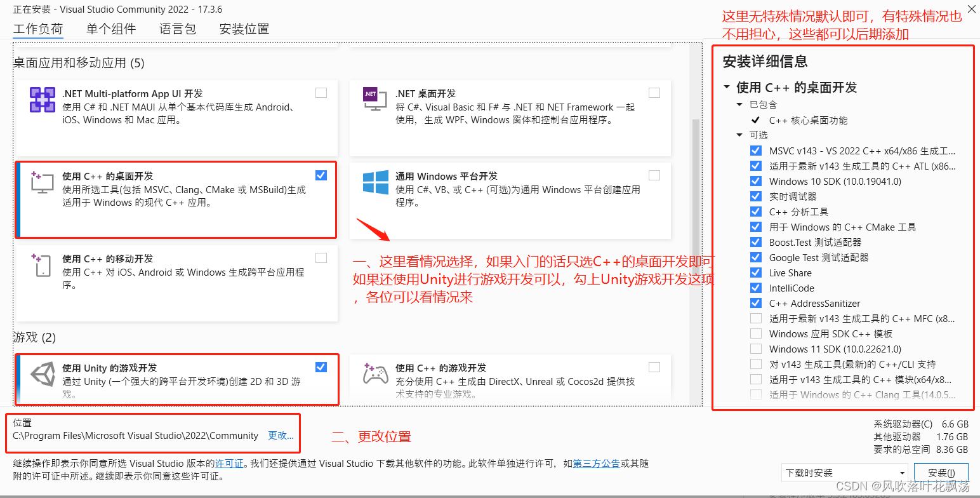Screen dimensions: 980x498
Task: Open the 第三方公告 link
Action: tap(597, 464)
